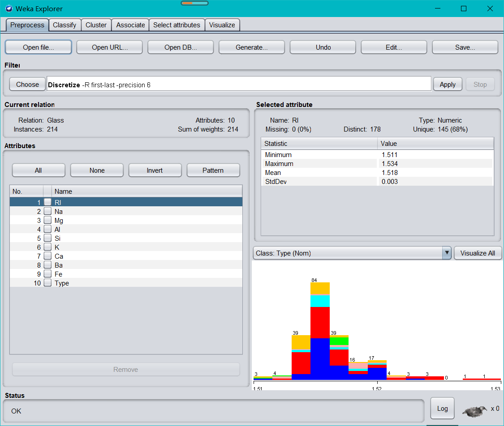Click the Open file... button
This screenshot has height=426, width=504.
coord(38,47)
